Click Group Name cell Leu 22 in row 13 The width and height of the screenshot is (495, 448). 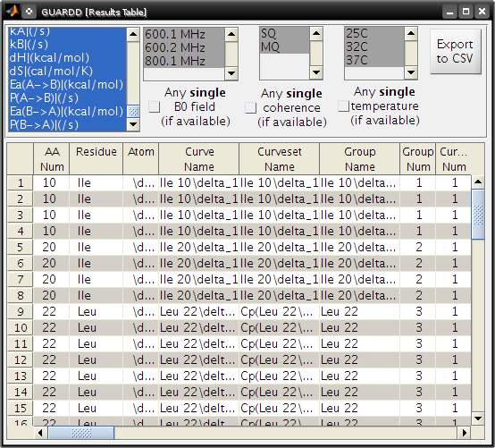pos(360,376)
